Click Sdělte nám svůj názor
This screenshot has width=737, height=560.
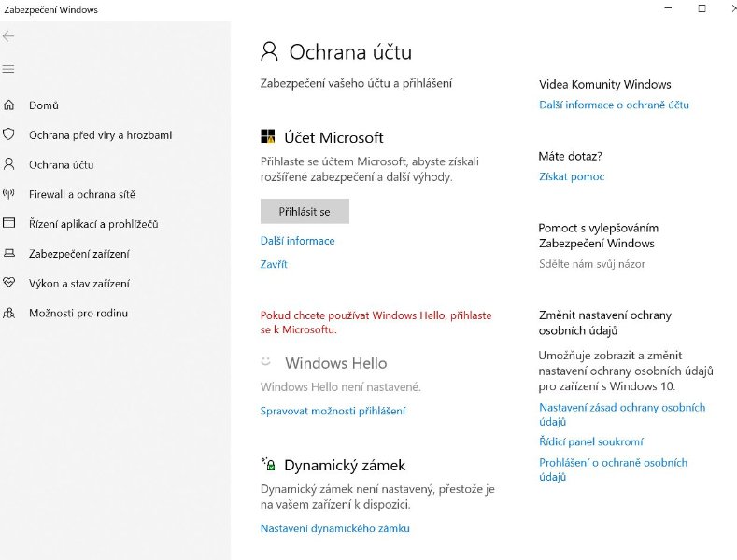592,264
